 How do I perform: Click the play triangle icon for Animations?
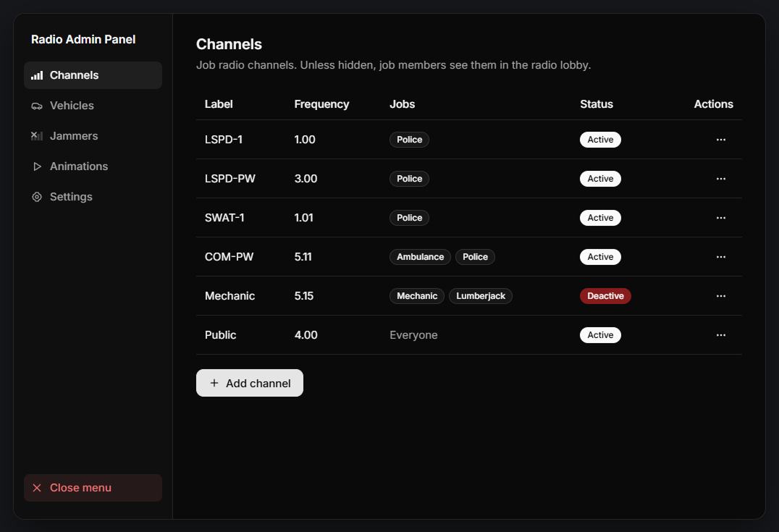click(x=37, y=166)
